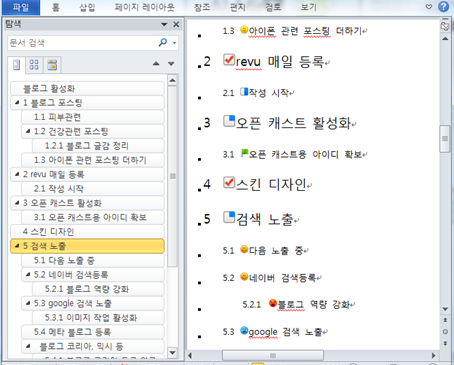Screen dimensions: 454x365
Task: Go to heading 1.3 아이폰 관련 포스팅 더하기
Action: [93, 160]
